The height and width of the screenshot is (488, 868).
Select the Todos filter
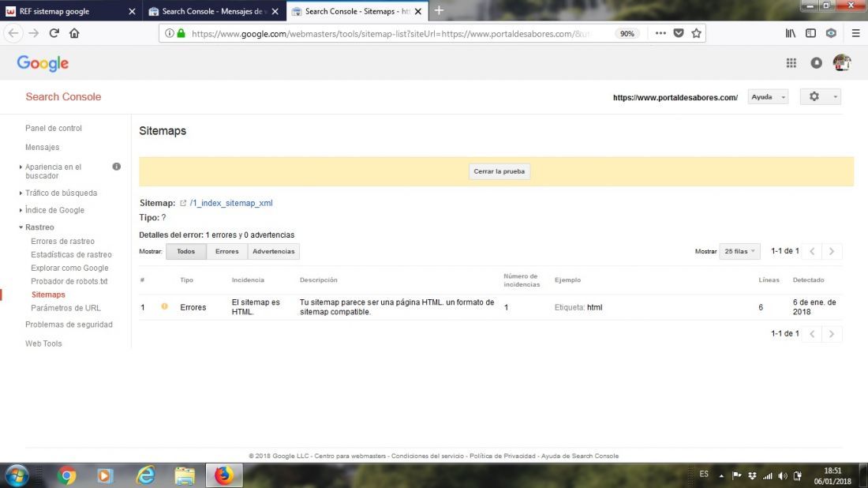tap(186, 251)
